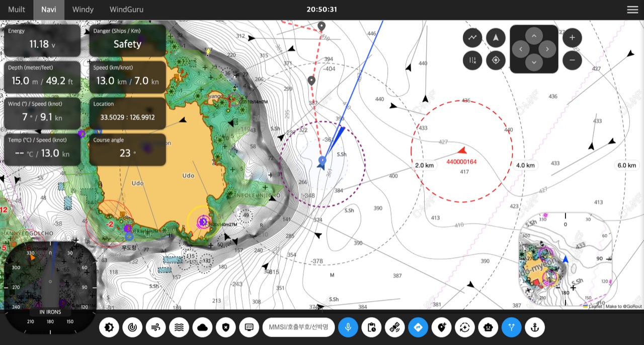Click the Leaflet attribution link
The height and width of the screenshot is (345, 644).
(595, 306)
